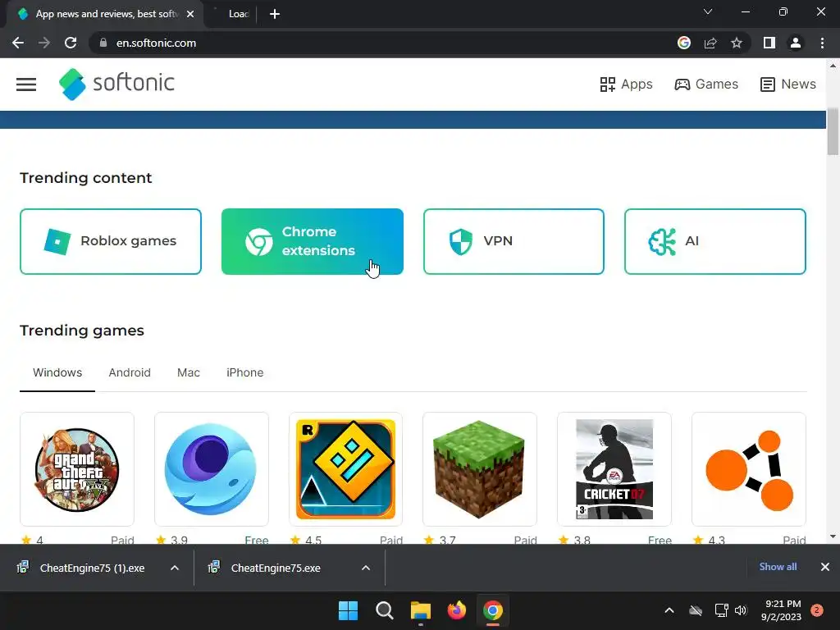Open the VPN trending card
Image resolution: width=840 pixels, height=630 pixels.
click(514, 242)
